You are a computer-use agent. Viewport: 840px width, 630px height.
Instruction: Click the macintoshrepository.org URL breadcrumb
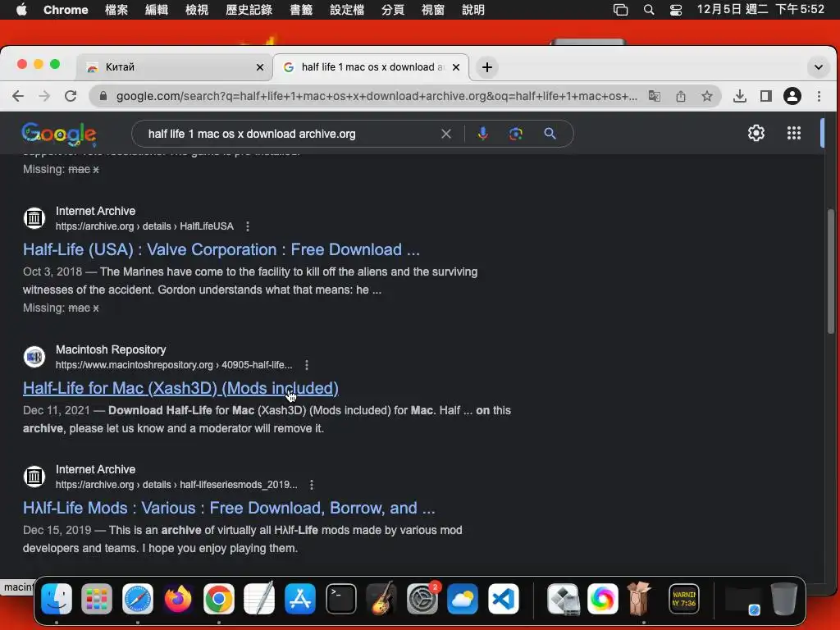[174, 365]
